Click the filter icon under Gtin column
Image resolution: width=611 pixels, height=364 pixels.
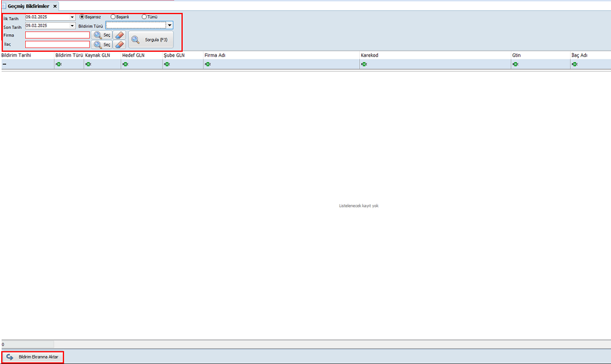click(516, 64)
